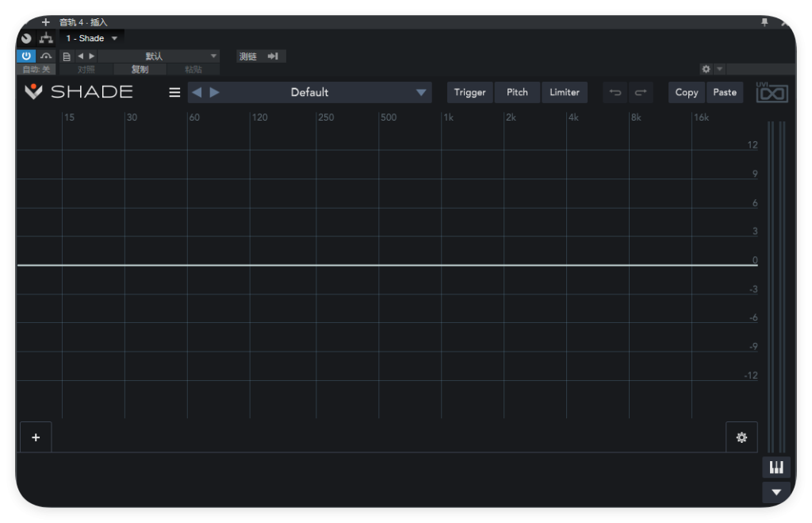Click the Shade Copy button
Screen dimensions: 812x523
coord(687,92)
